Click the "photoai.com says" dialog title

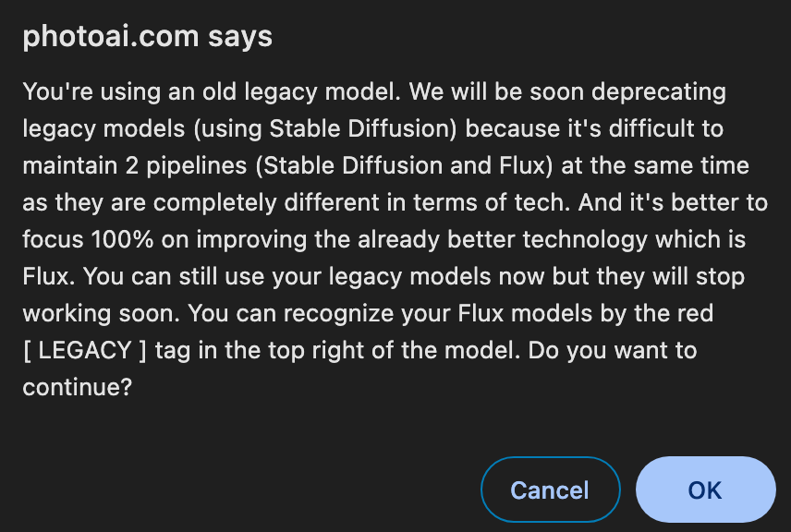147,37
